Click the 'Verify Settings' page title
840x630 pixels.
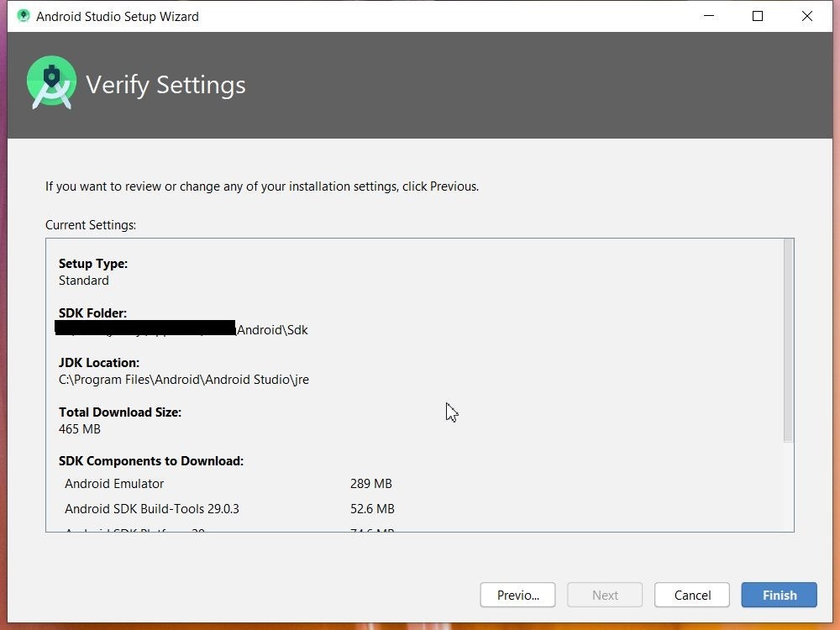pyautogui.click(x=165, y=85)
